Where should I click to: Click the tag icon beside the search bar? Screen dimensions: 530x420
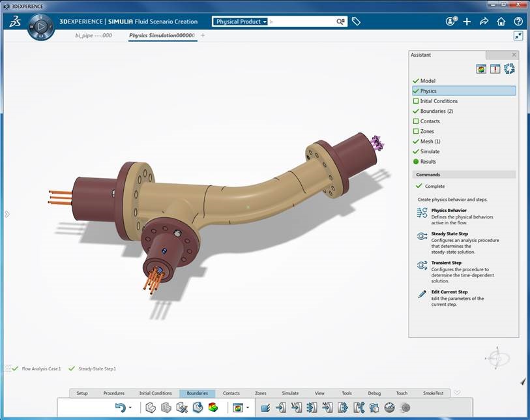[356, 21]
